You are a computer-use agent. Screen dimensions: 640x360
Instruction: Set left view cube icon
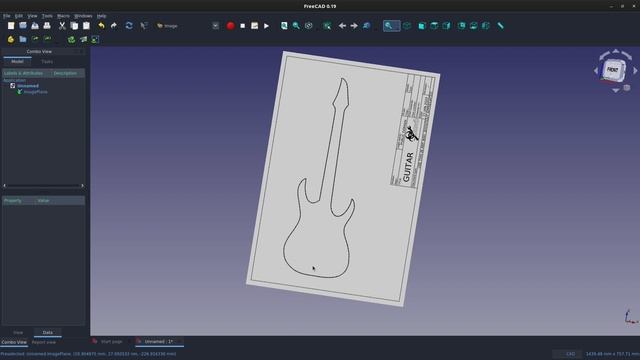(486, 26)
